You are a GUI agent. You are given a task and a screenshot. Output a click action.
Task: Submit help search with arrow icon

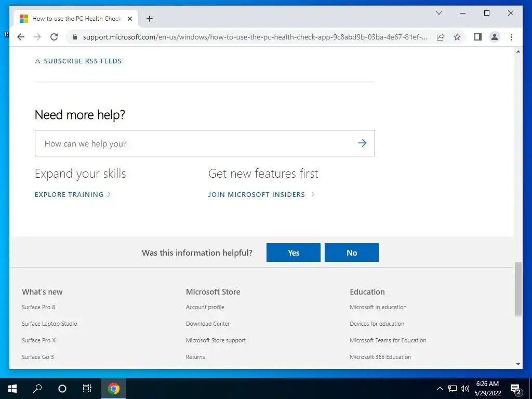click(x=362, y=143)
